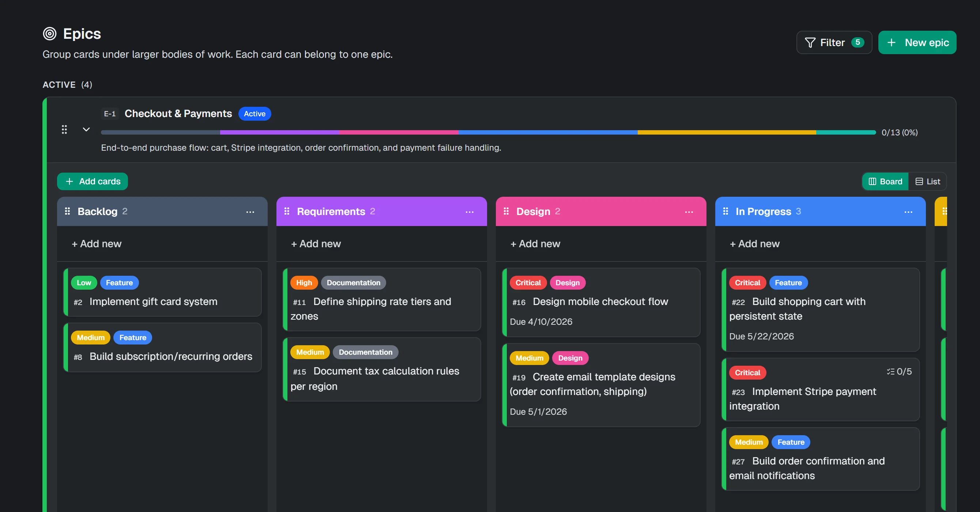Image resolution: width=980 pixels, height=512 pixels.
Task: Click the yellow segment of the progress bar
Action: (x=727, y=132)
